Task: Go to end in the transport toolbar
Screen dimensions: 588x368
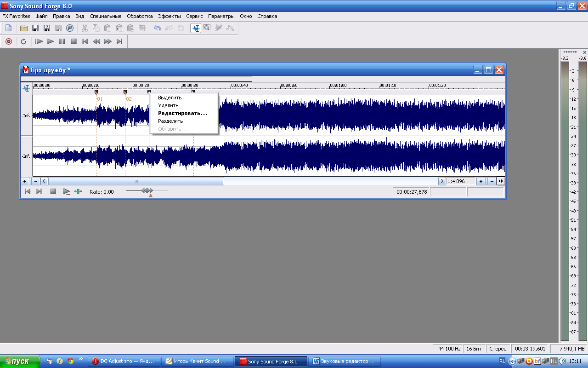Action: click(x=119, y=41)
